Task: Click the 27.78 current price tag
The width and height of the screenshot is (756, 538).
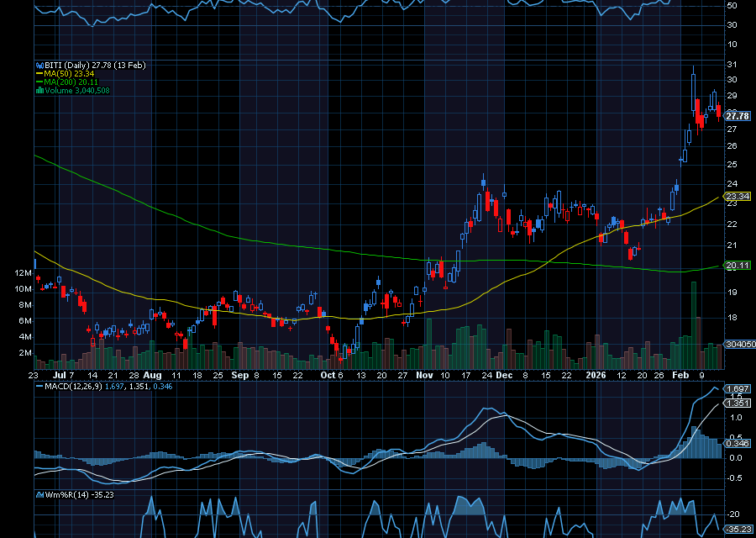Action: (x=738, y=116)
